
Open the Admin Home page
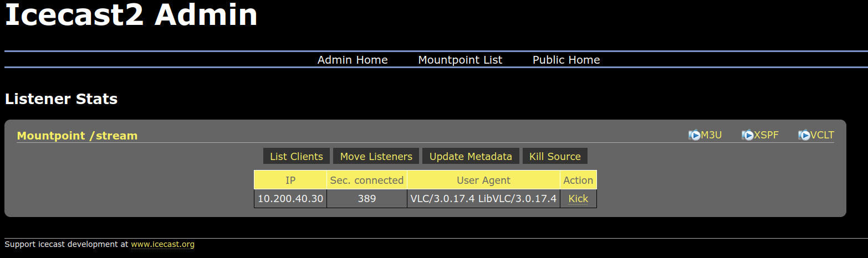pos(353,60)
